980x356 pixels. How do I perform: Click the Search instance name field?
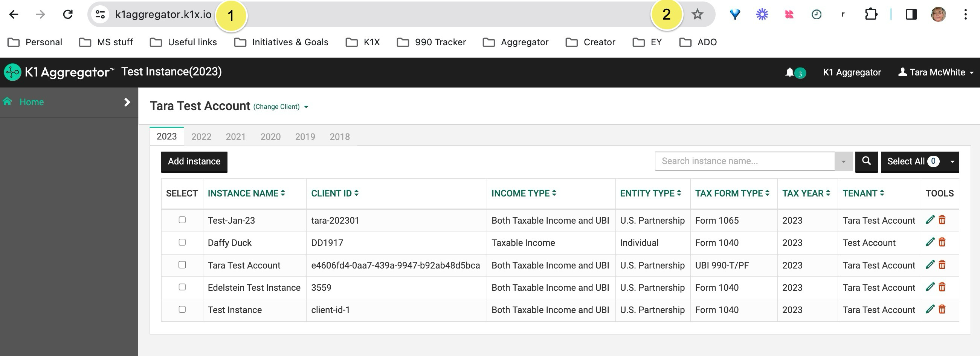[x=744, y=161]
